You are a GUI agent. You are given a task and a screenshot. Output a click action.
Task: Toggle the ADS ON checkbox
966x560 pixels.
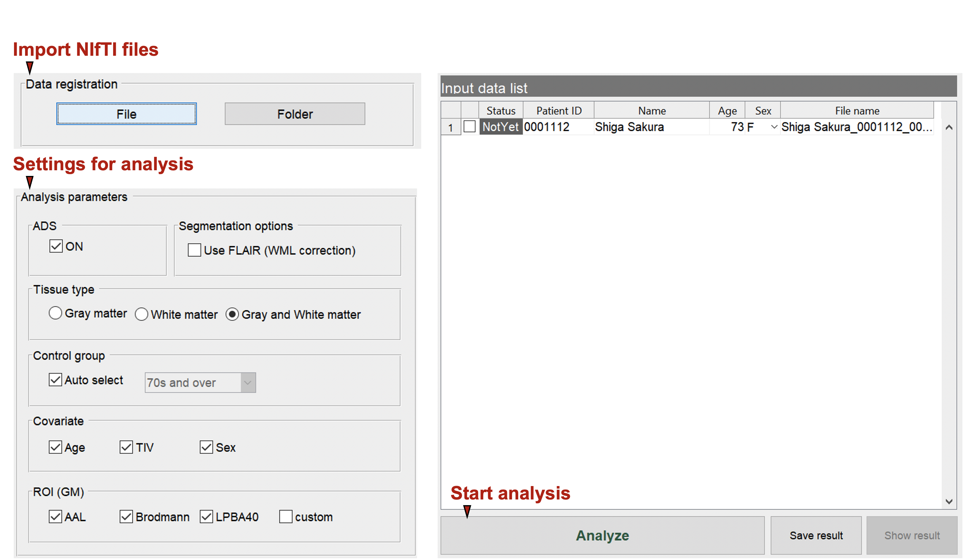(56, 246)
